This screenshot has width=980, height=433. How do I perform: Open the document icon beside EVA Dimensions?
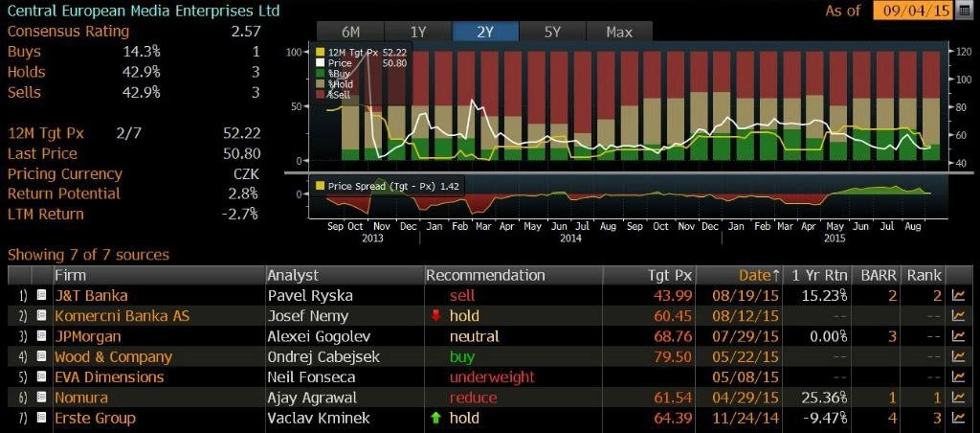[x=42, y=376]
